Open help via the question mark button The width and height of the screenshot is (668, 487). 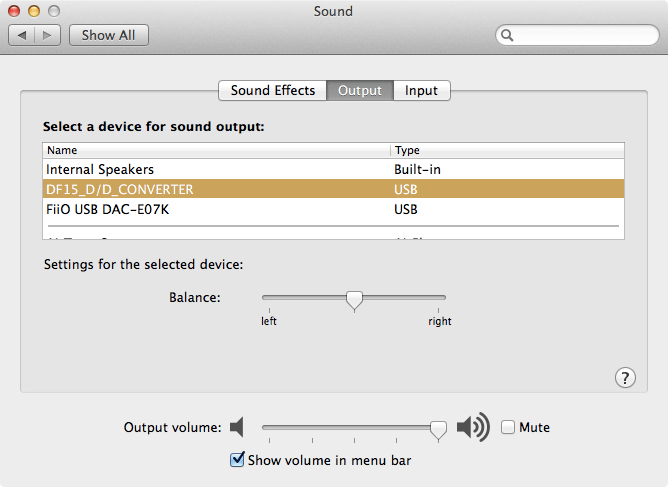(x=625, y=377)
